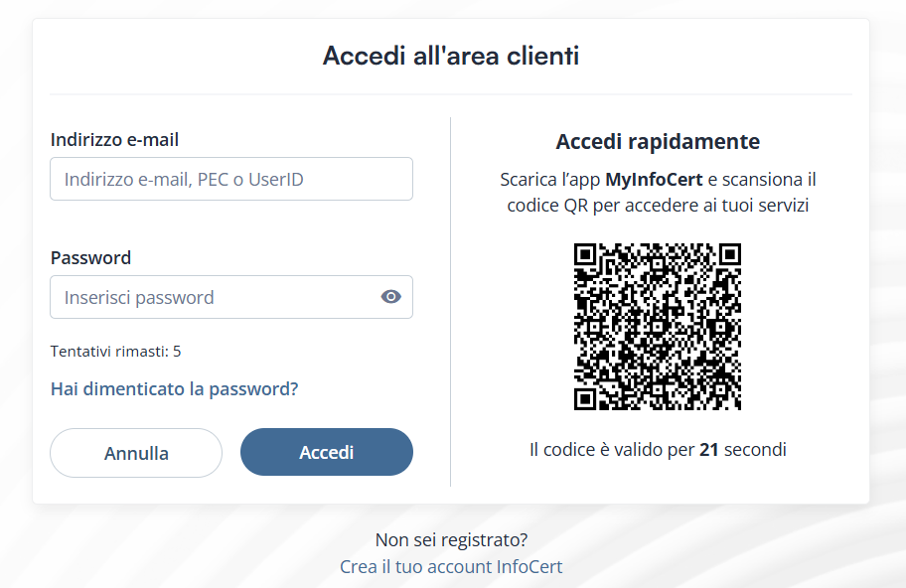Follow the "Crea il tuo account InfoCert" link
This screenshot has height=588, width=906.
(x=451, y=567)
